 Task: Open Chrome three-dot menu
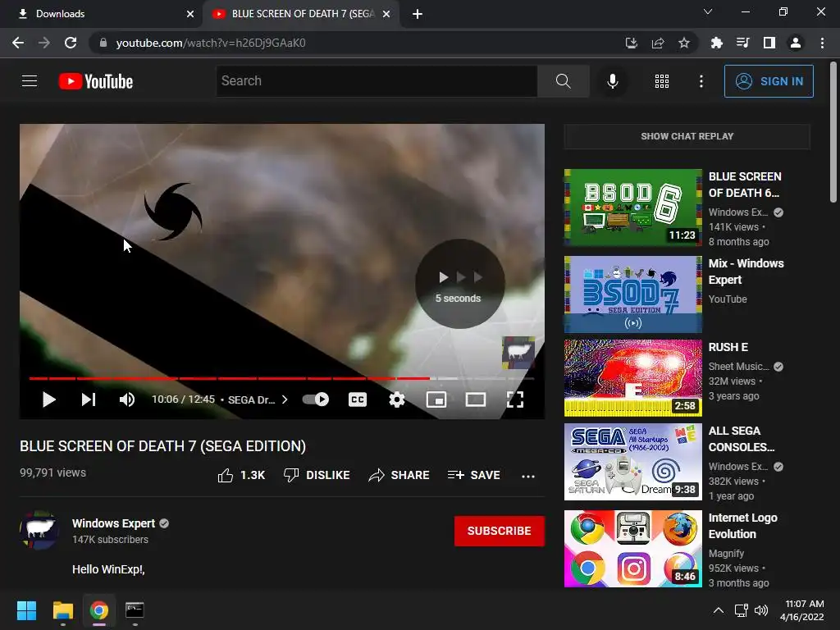click(822, 43)
